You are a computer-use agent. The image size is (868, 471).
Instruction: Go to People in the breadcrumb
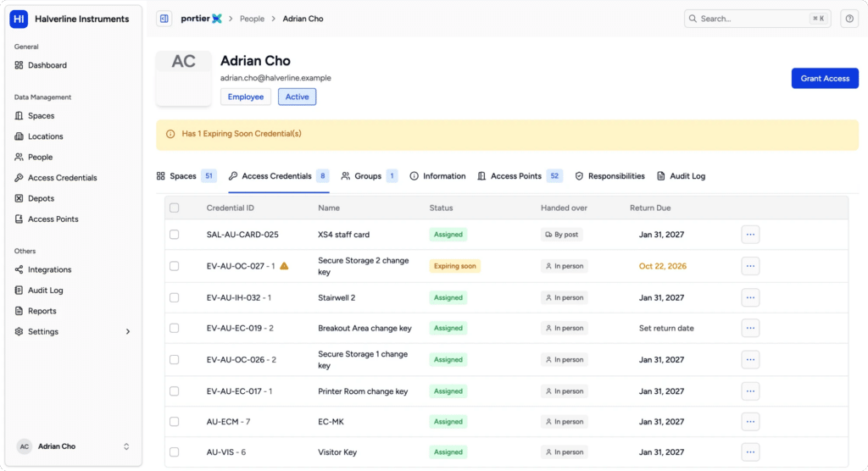pyautogui.click(x=252, y=19)
